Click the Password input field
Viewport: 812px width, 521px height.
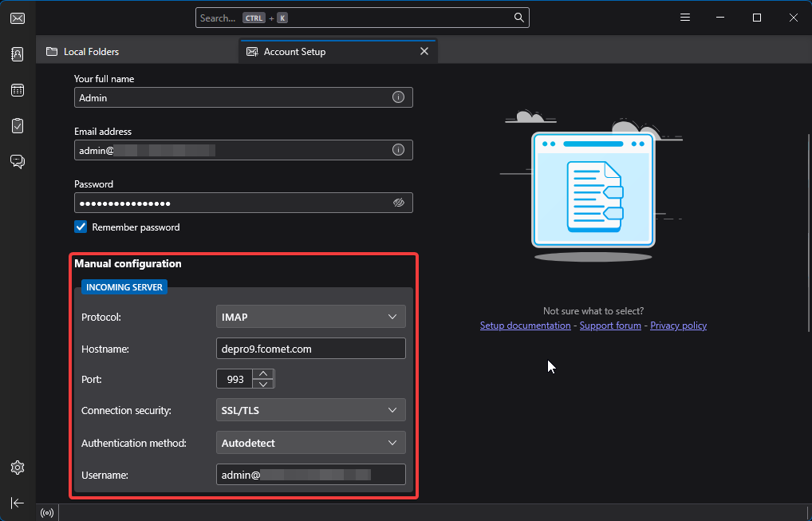243,203
